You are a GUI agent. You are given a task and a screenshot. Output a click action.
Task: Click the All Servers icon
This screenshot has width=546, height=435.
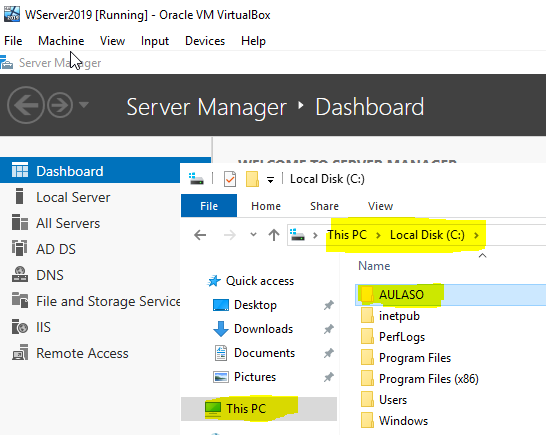pyautogui.click(x=20, y=222)
